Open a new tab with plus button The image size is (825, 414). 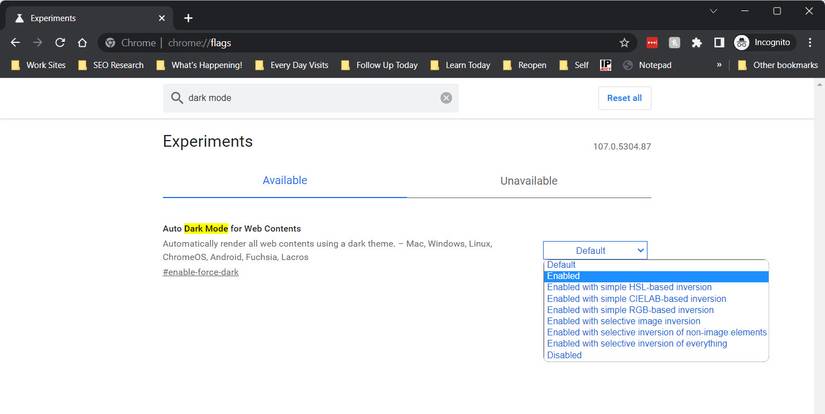click(188, 18)
